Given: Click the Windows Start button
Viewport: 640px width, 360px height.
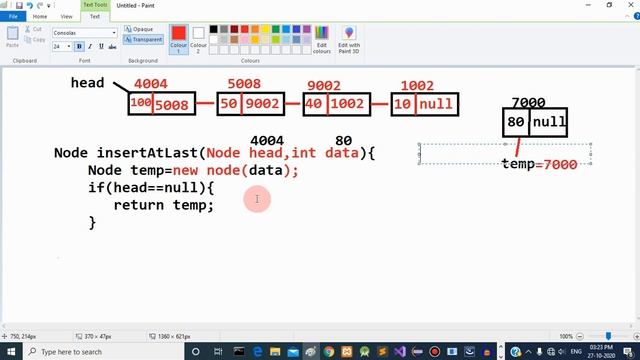Looking at the screenshot, I should click(x=11, y=351).
